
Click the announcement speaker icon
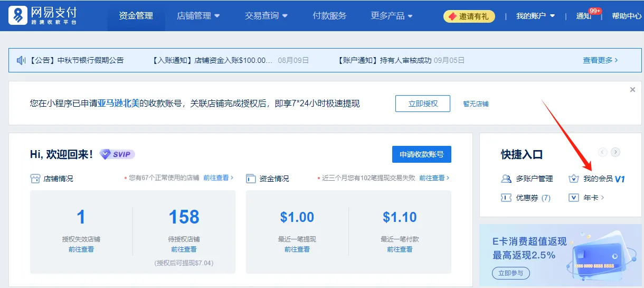(x=21, y=60)
